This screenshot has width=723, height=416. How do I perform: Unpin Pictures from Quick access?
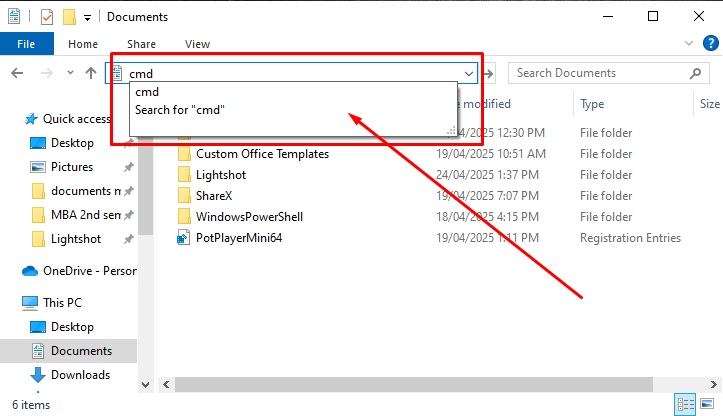[129, 167]
